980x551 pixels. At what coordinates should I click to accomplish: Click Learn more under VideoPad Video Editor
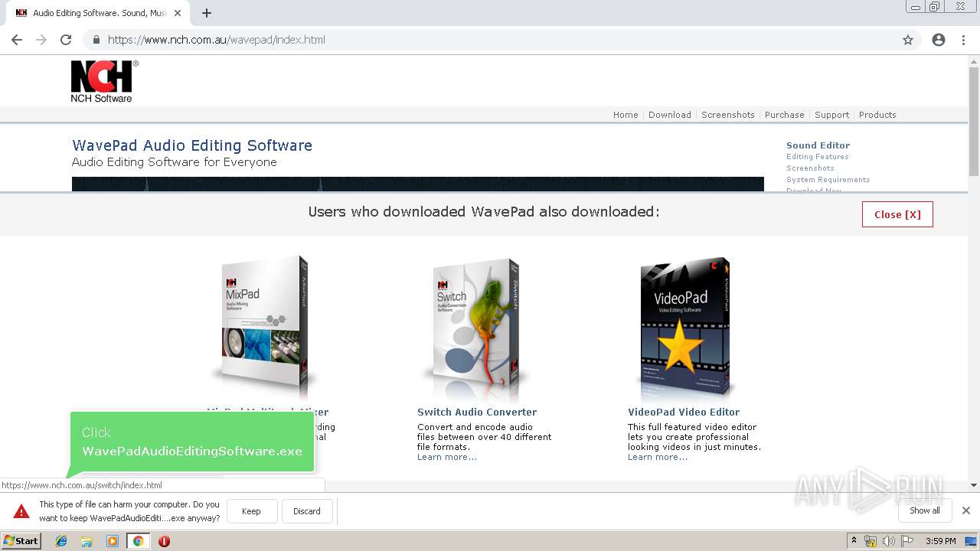tap(658, 457)
